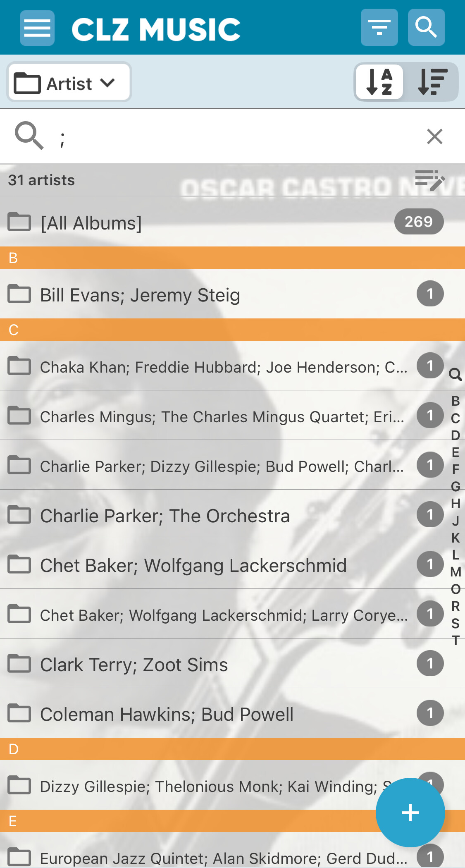Tap the search icon in header
Screen dimensions: 465x868
click(x=426, y=28)
